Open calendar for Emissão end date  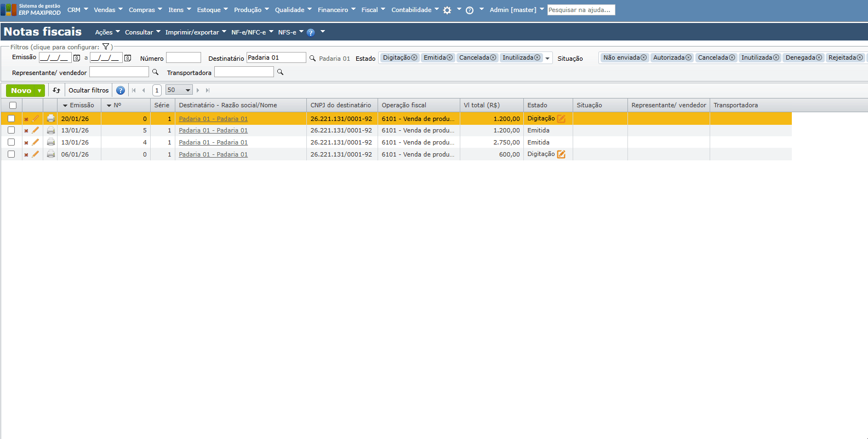click(128, 58)
